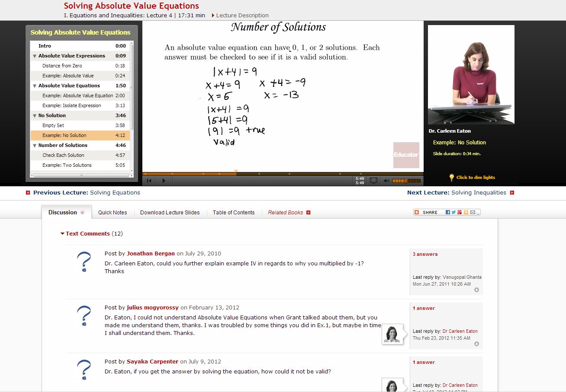Open the Discussion tab
The height and width of the screenshot is (392, 566).
(x=67, y=212)
